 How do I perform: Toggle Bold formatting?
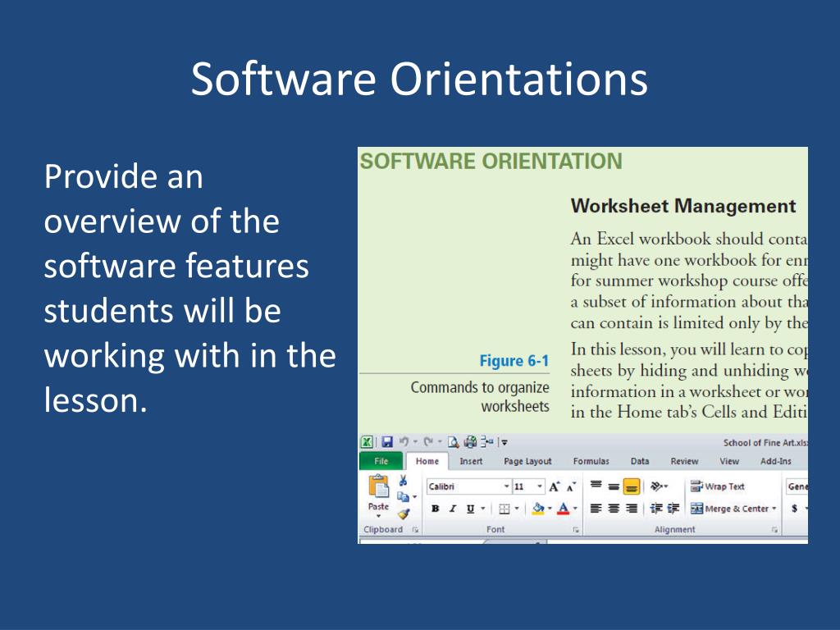436,509
